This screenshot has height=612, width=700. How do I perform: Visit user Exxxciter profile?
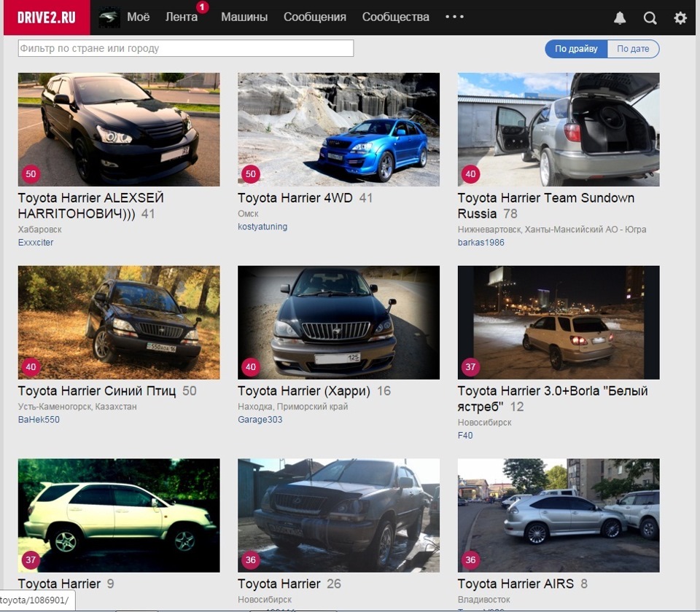click(36, 242)
